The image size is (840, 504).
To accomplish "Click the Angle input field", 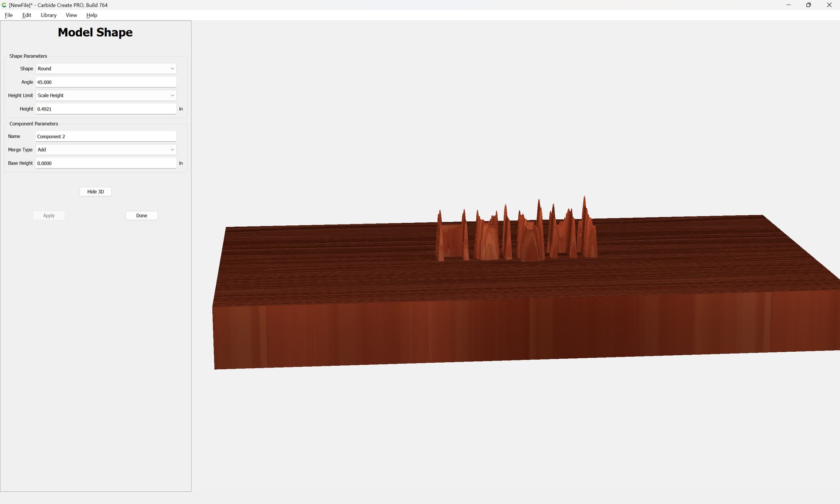I will tap(106, 82).
